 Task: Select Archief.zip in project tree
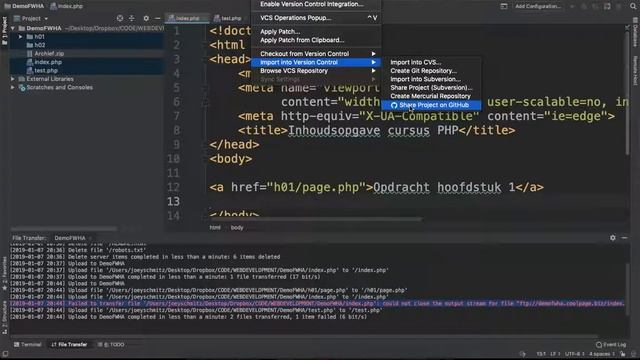pos(49,53)
